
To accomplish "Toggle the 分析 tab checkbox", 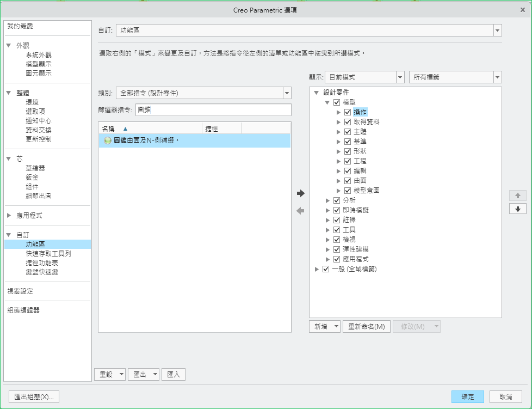I will (x=337, y=200).
